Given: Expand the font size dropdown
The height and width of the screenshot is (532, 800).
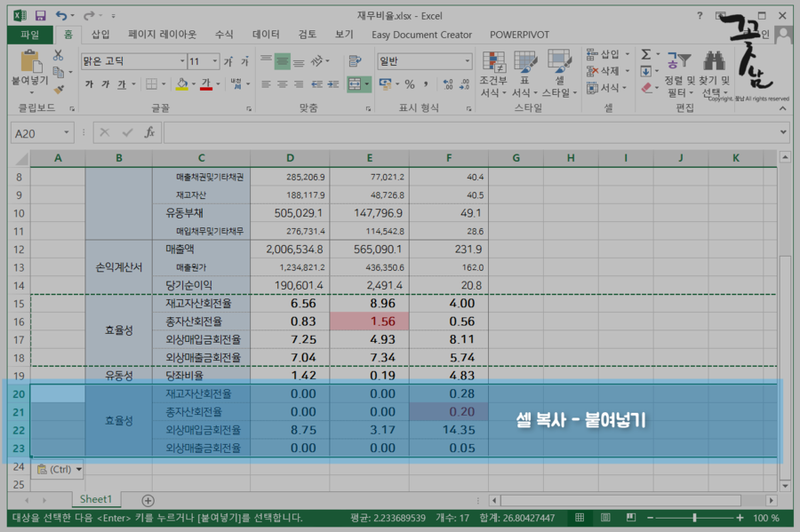Looking at the screenshot, I should tap(213, 60).
